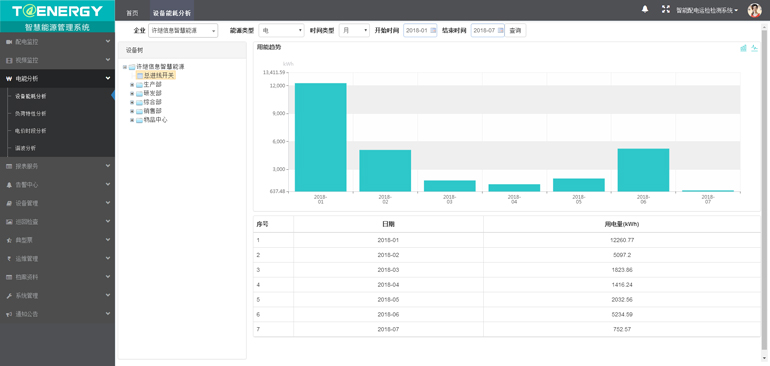Open the user avatar in top-right

[754, 10]
